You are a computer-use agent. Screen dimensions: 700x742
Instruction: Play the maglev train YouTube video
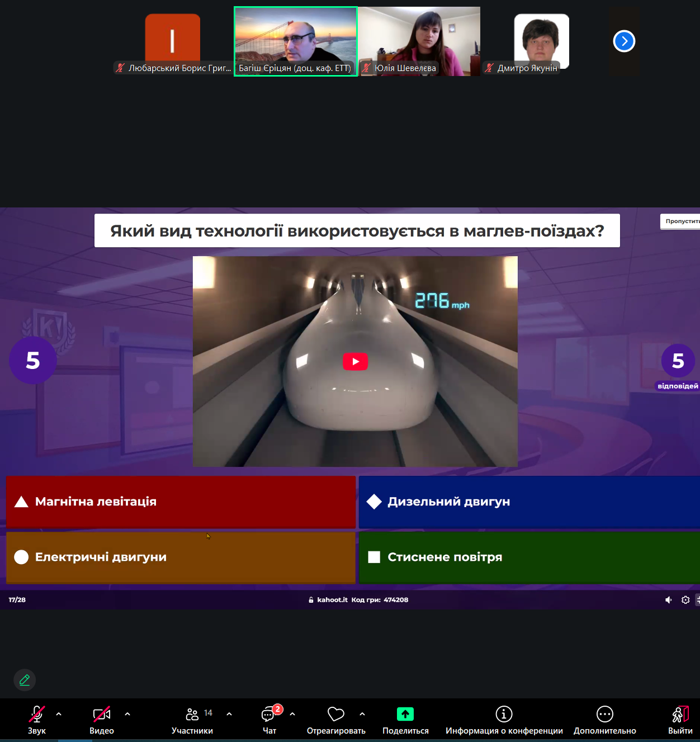click(355, 361)
